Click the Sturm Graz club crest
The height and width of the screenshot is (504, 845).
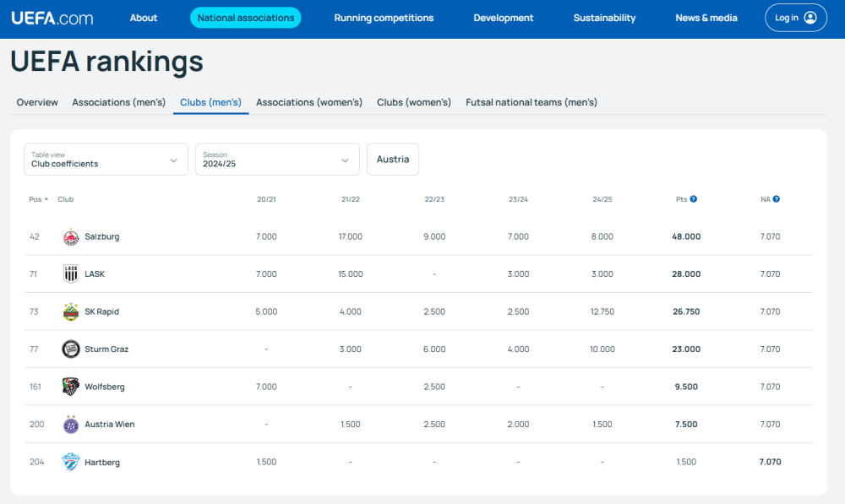71,350
